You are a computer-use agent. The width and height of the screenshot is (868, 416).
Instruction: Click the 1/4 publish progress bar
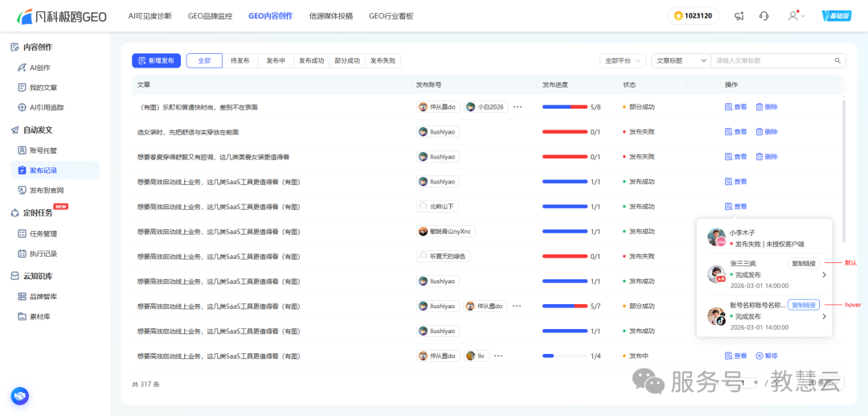click(x=565, y=356)
